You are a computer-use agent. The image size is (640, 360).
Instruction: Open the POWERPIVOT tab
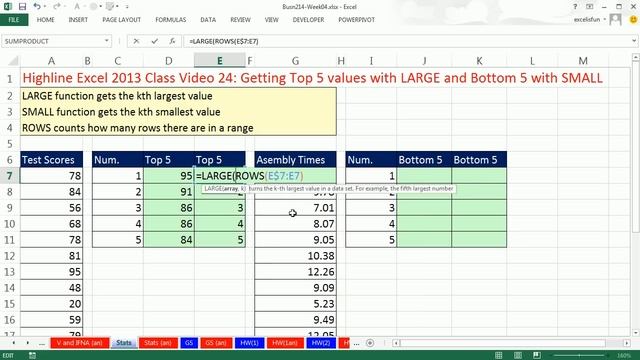pos(356,20)
